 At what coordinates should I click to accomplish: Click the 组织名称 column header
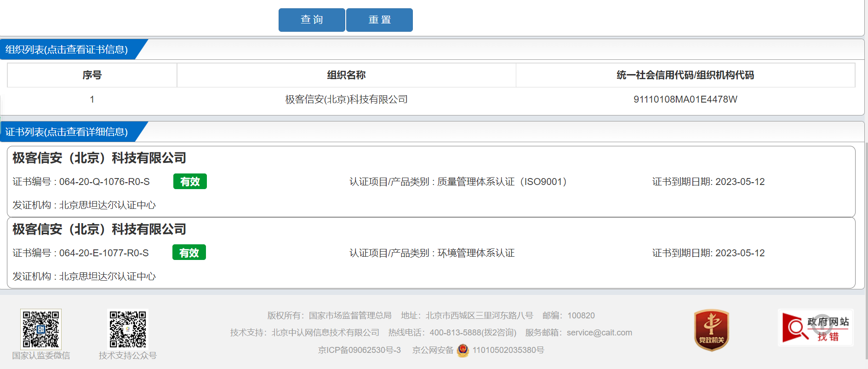coord(346,75)
